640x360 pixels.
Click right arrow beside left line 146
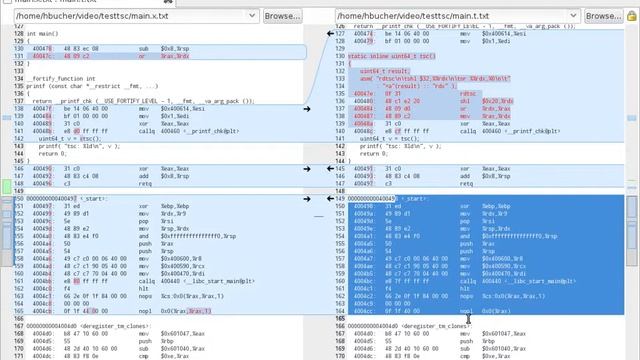307,169
